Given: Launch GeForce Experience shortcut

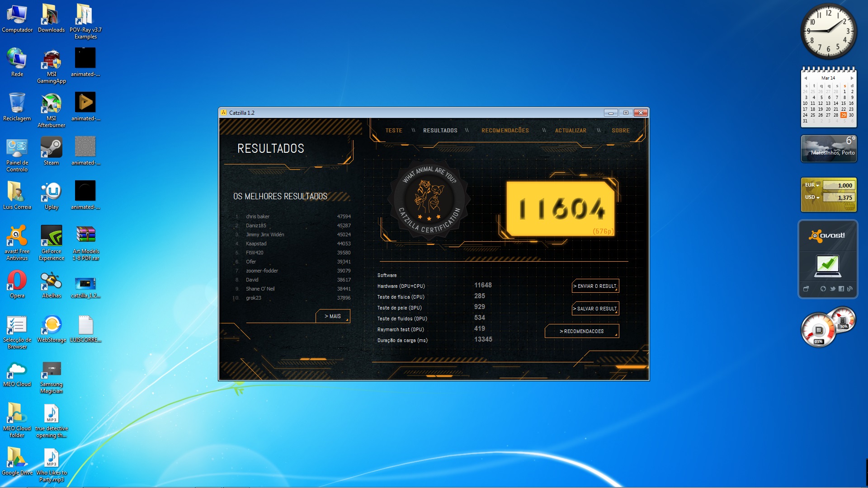Looking at the screenshot, I should 51,243.
